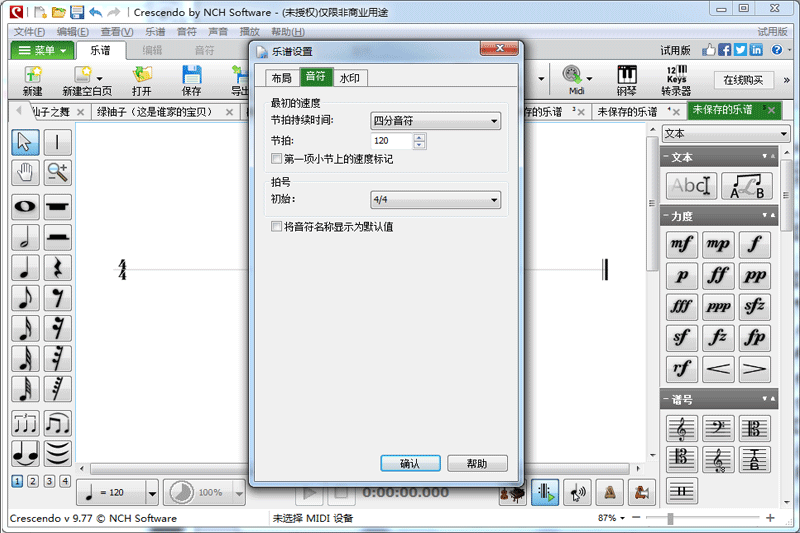Image resolution: width=800 pixels, height=533 pixels.
Task: Open the green Menu dropdown
Action: click(x=43, y=50)
